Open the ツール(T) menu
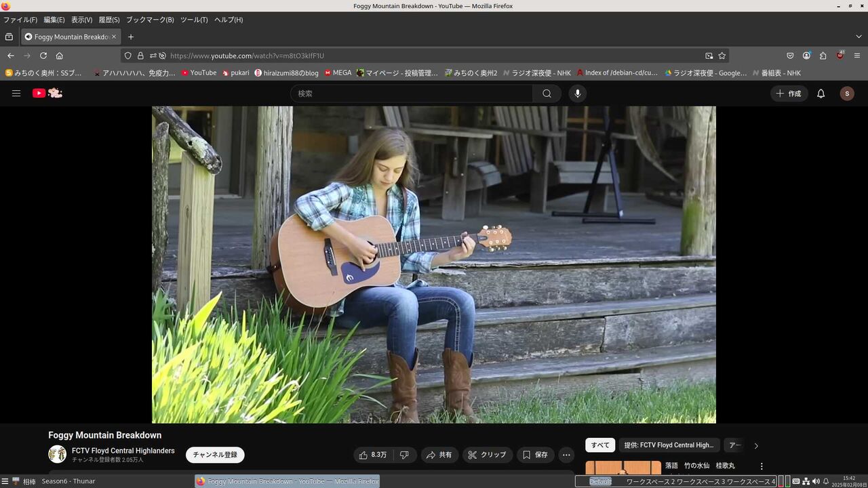Screen dimensions: 868x488 [x=194, y=20]
